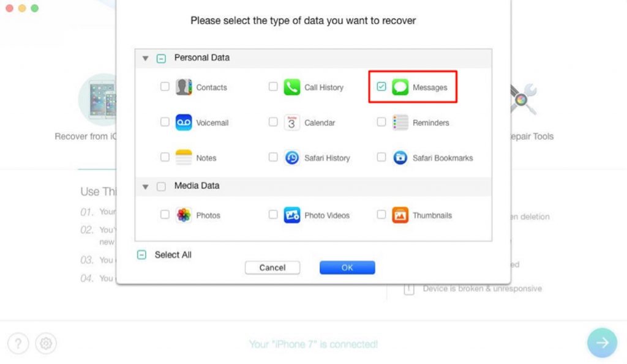This screenshot has width=627, height=364.
Task: Click the green Call History phone icon
Action: [x=292, y=87]
